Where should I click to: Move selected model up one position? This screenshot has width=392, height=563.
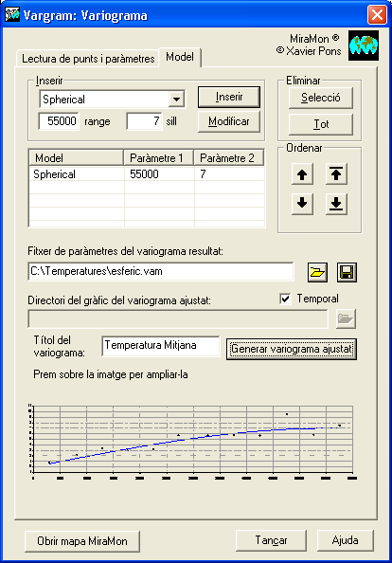point(302,174)
